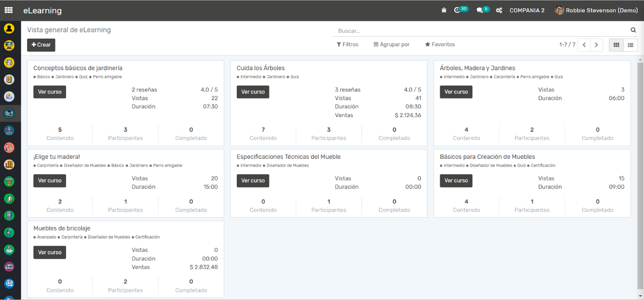Open the COMPANIA 2 company switcher

click(x=527, y=10)
